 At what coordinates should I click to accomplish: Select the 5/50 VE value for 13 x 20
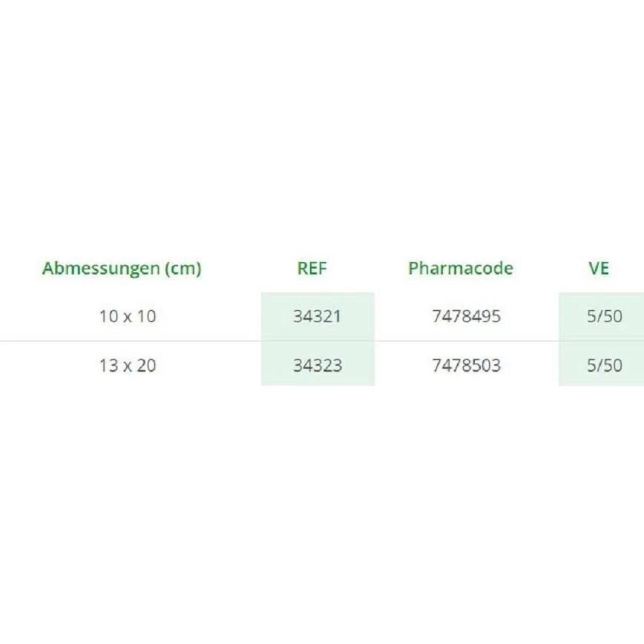pos(604,366)
